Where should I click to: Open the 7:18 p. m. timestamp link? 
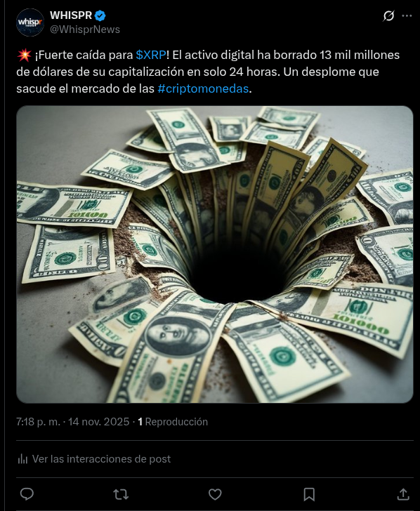click(38, 422)
